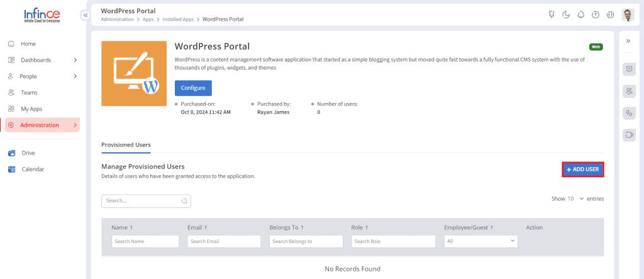The image size is (644, 279).
Task: Focus the Search Belongs to filter field
Action: coord(306,241)
